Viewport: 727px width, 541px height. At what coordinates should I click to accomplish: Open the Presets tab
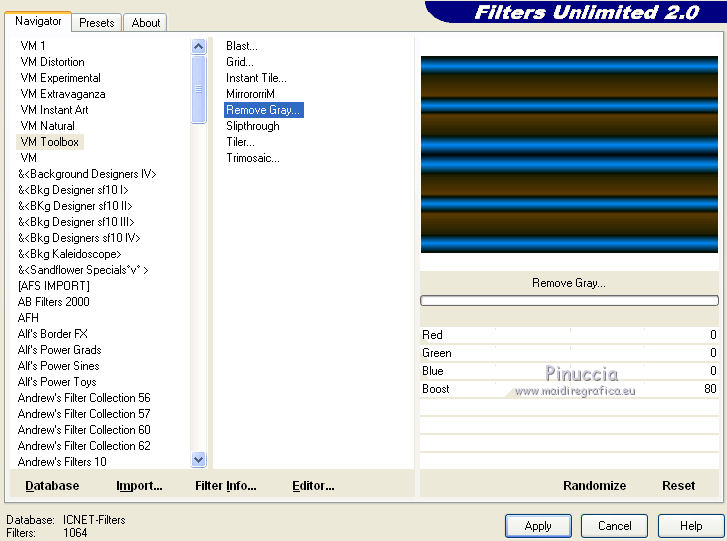96,23
